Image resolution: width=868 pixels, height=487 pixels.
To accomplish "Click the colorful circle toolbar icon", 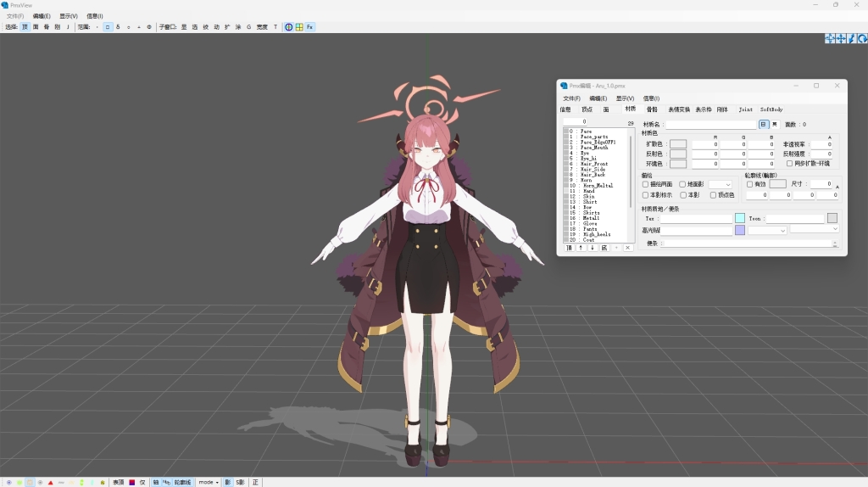I will pos(288,26).
